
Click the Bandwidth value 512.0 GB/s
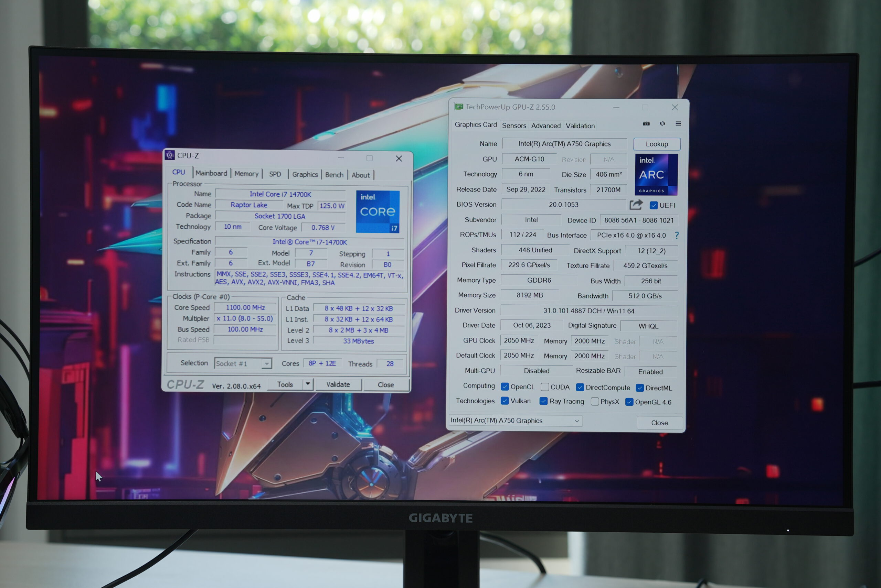click(645, 296)
